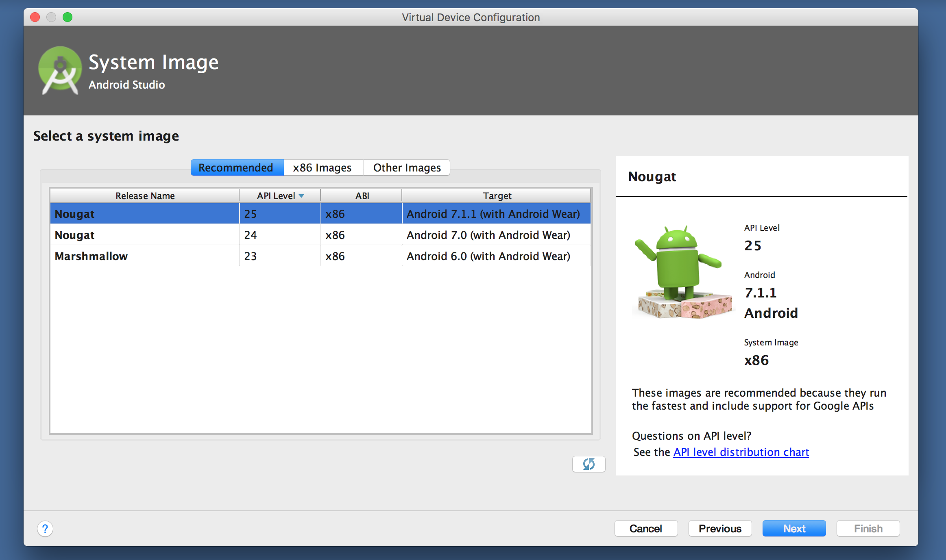
Task: Sort by ABI column header
Action: tap(362, 196)
